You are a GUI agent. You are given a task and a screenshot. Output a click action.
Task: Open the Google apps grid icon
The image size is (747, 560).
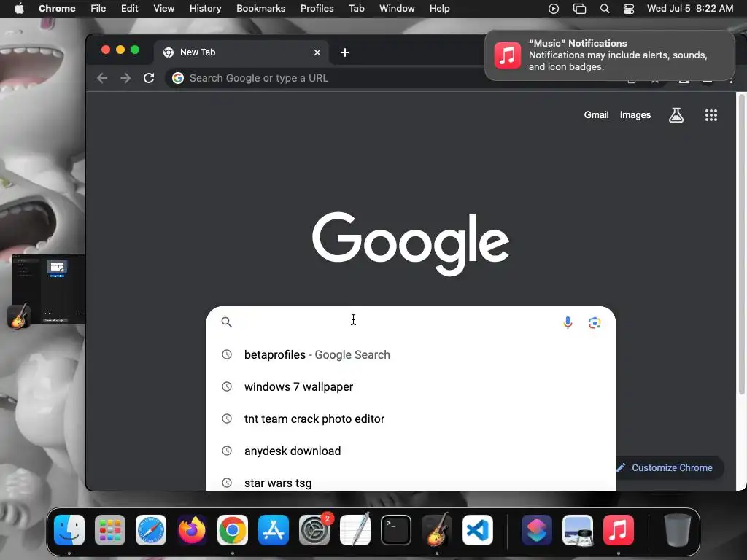(x=711, y=114)
